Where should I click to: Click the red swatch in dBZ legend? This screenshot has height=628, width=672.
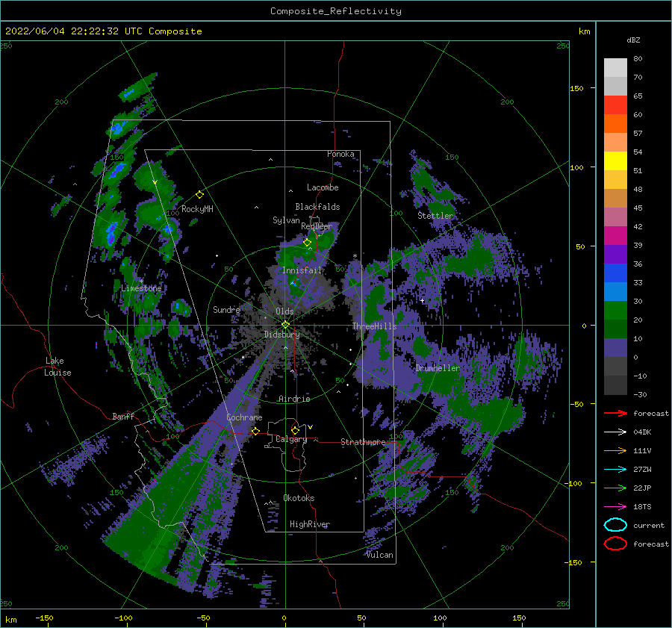pyautogui.click(x=615, y=105)
